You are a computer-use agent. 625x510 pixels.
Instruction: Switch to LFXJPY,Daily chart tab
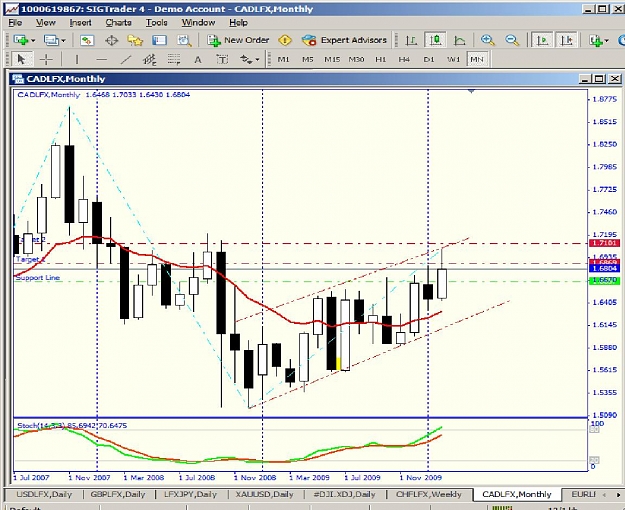[191, 494]
